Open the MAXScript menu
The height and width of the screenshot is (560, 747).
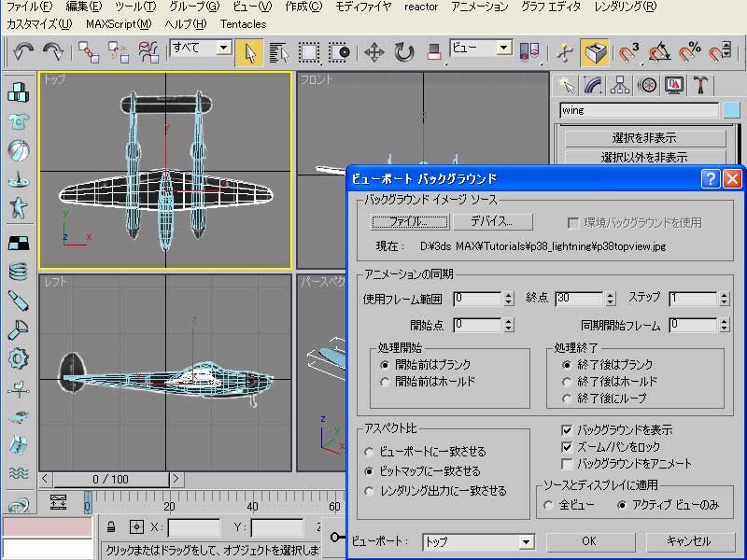click(118, 23)
